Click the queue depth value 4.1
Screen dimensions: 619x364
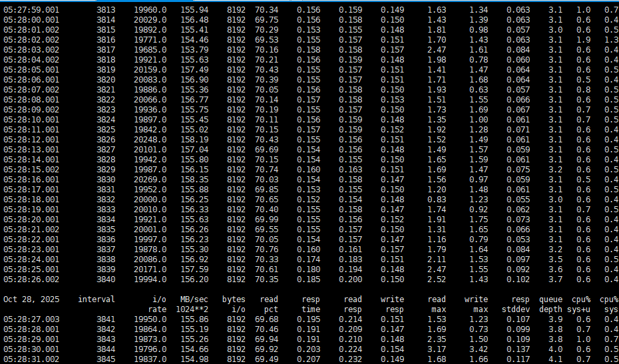(x=555, y=360)
